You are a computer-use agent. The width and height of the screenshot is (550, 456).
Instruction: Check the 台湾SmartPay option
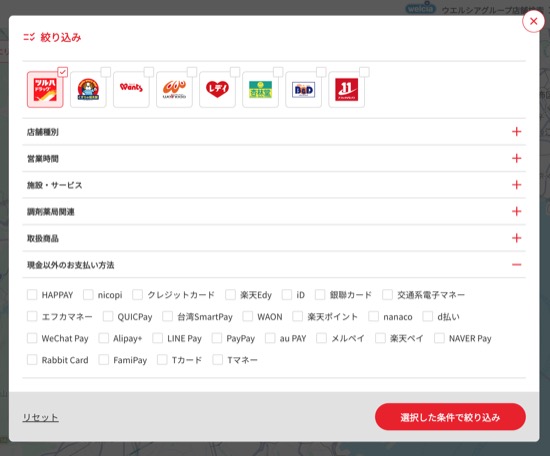pos(168,316)
